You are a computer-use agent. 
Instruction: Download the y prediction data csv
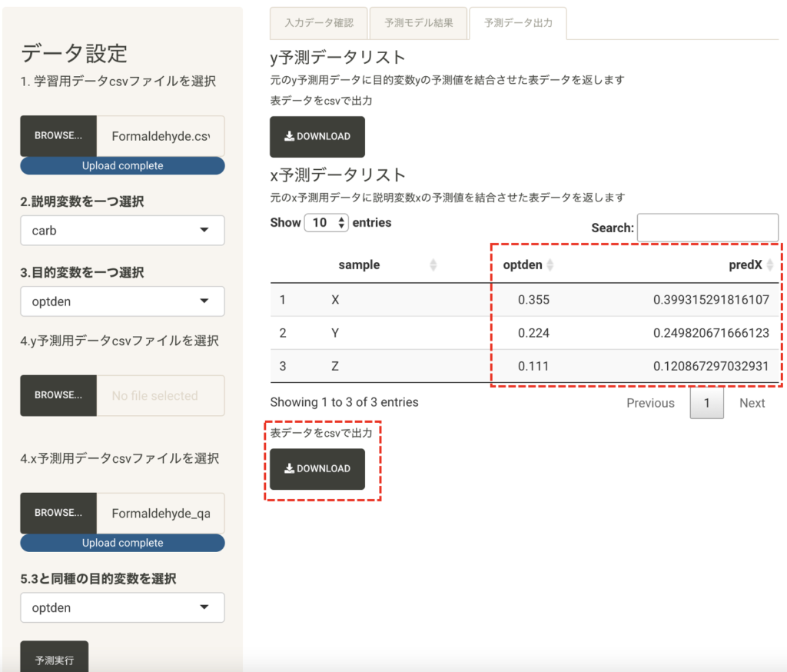[x=317, y=137]
